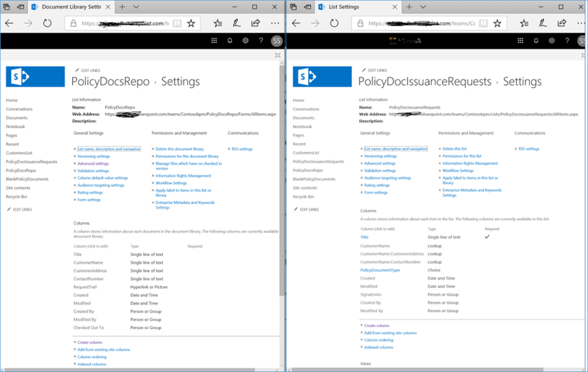Open the app launcher waffle in left window
This screenshot has height=372, width=588.
click(x=214, y=41)
